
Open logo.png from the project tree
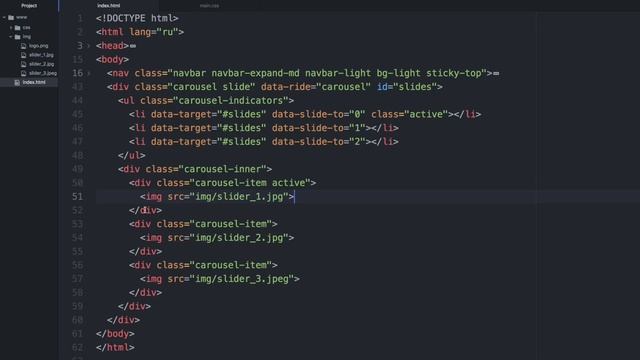tap(39, 46)
